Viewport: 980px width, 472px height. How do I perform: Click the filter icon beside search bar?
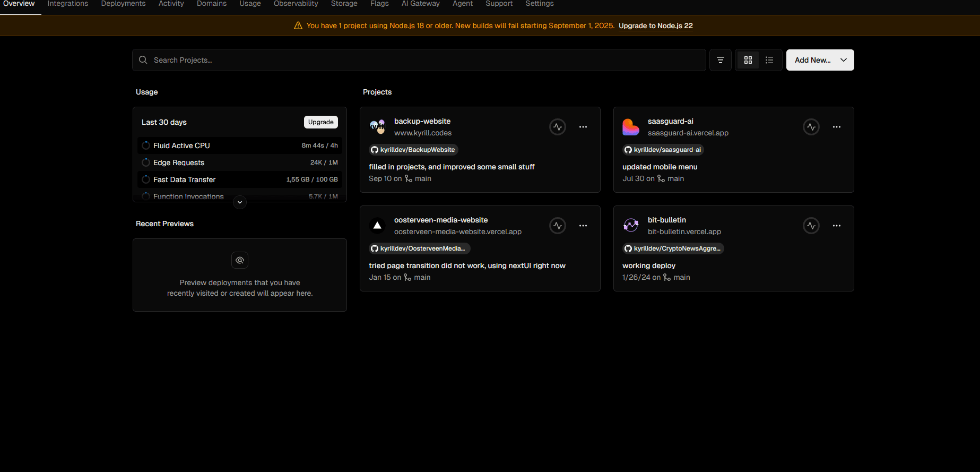point(721,60)
